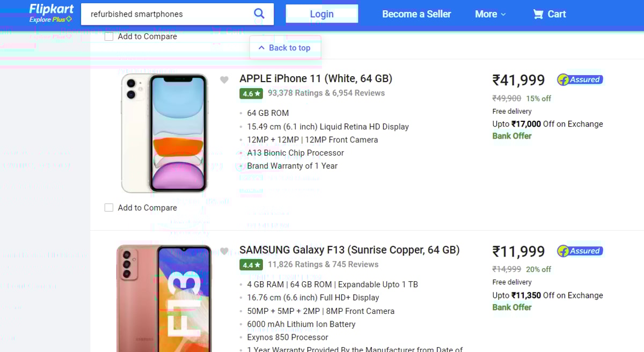The image size is (644, 352).
Task: Click the Assured badge on Galaxy F13 listing
Action: click(x=580, y=251)
